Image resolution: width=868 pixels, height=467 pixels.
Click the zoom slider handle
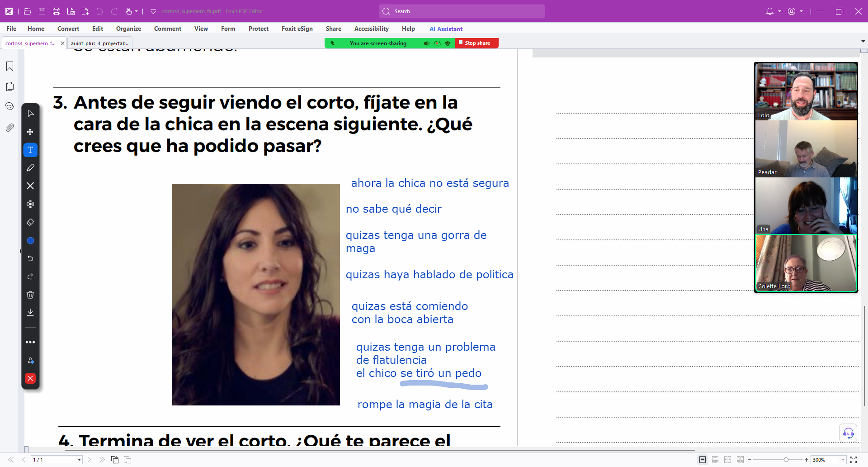click(786, 460)
